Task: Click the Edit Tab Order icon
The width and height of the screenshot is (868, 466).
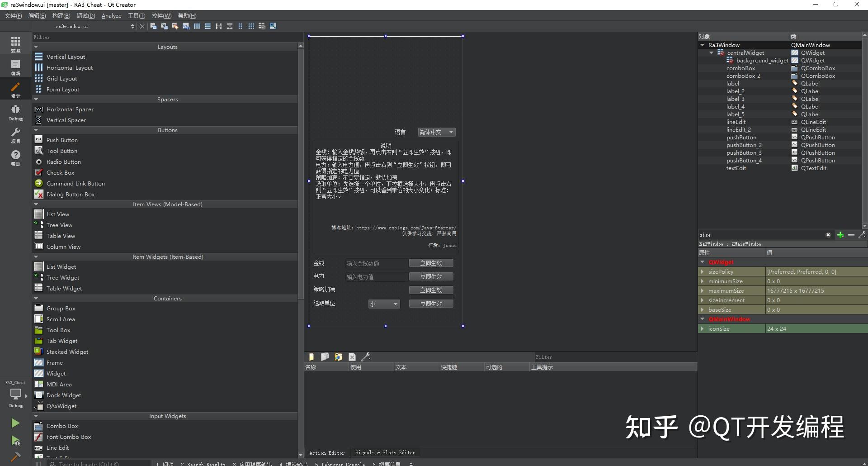Action: pyautogui.click(x=186, y=26)
